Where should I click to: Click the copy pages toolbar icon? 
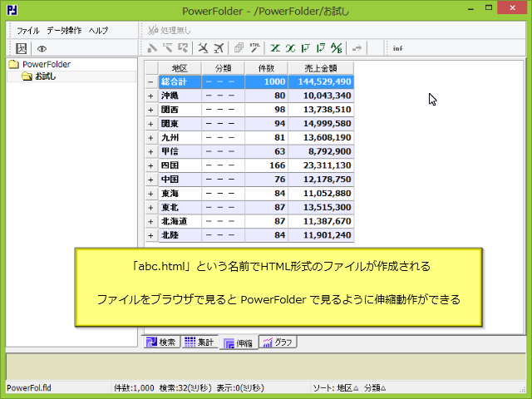239,48
